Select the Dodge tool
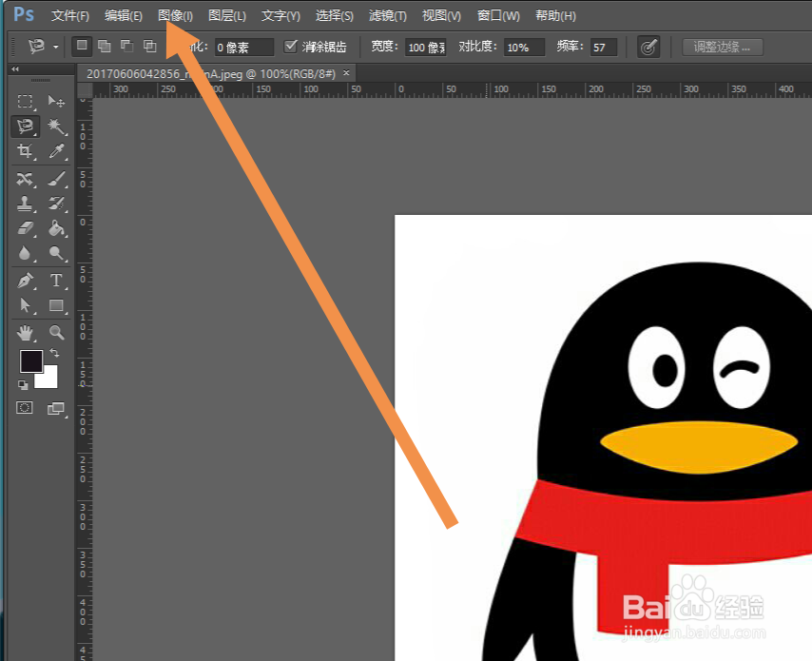This screenshot has width=812, height=661. [56, 253]
